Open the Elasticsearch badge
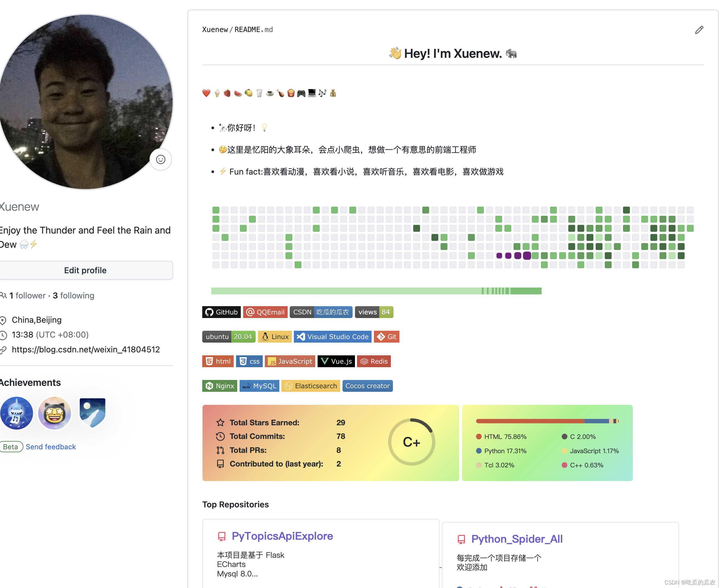This screenshot has height=588, width=720. click(x=310, y=386)
